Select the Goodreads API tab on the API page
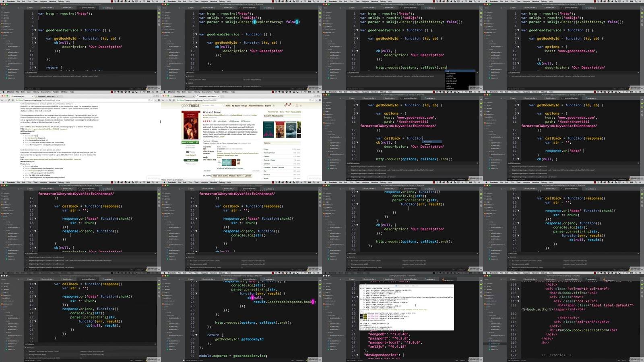The image size is (644, 362). click(x=23, y=96)
